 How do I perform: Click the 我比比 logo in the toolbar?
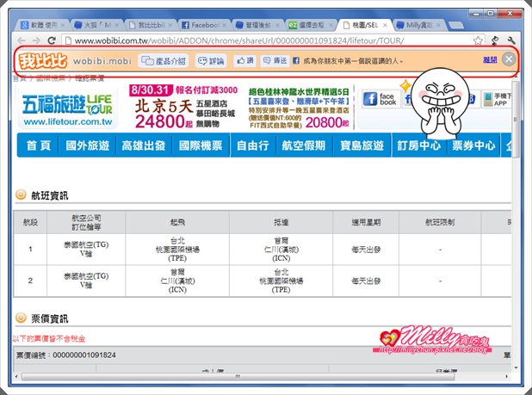pyautogui.click(x=43, y=61)
